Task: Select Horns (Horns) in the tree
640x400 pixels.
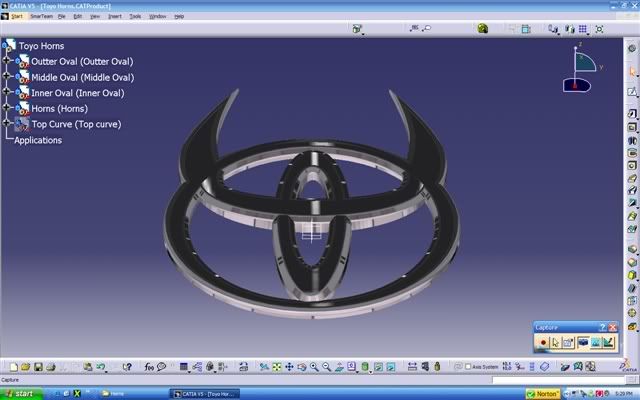Action: tap(60, 108)
